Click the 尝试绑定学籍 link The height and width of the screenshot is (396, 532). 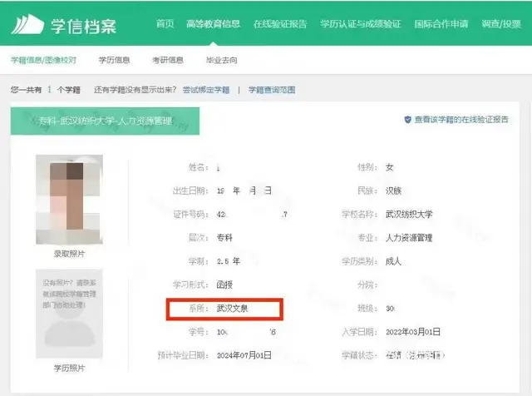coord(206,90)
